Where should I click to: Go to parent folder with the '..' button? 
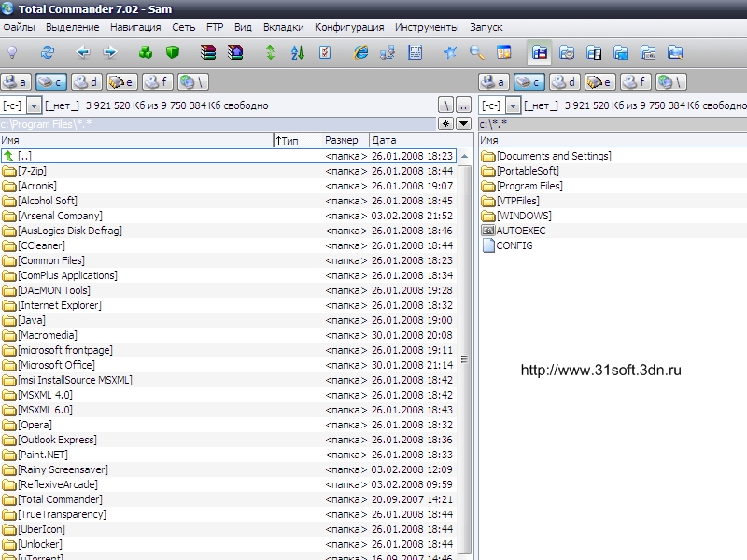463,105
